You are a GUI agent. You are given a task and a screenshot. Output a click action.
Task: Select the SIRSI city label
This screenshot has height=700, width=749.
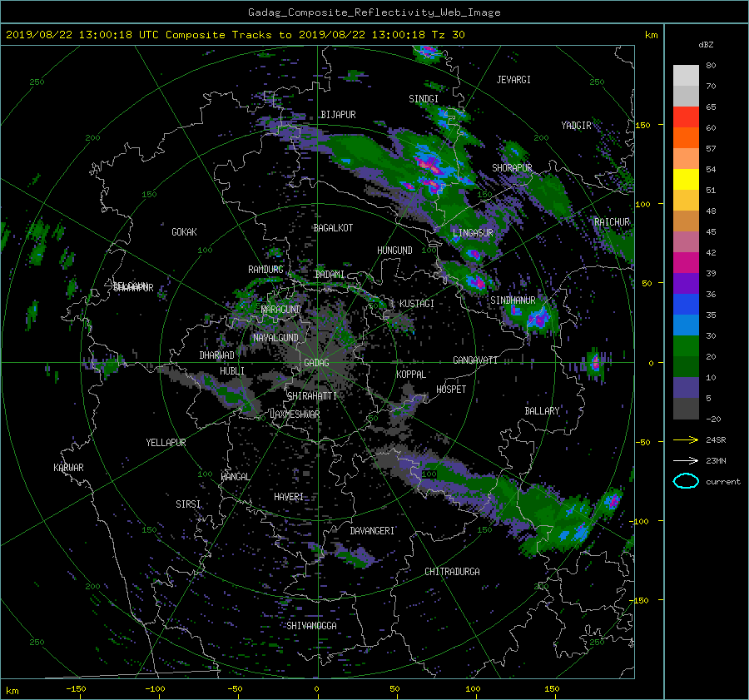pos(188,504)
